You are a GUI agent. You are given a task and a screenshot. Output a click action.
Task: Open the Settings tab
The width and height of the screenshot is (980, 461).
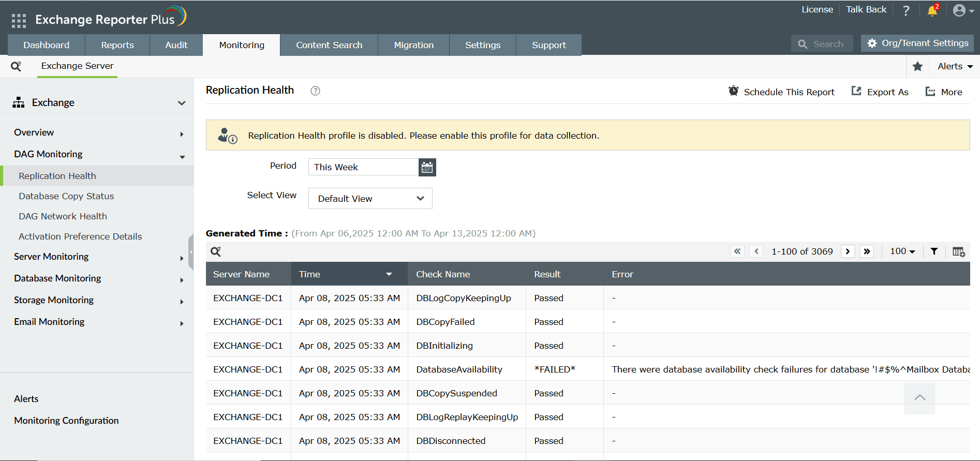point(483,45)
